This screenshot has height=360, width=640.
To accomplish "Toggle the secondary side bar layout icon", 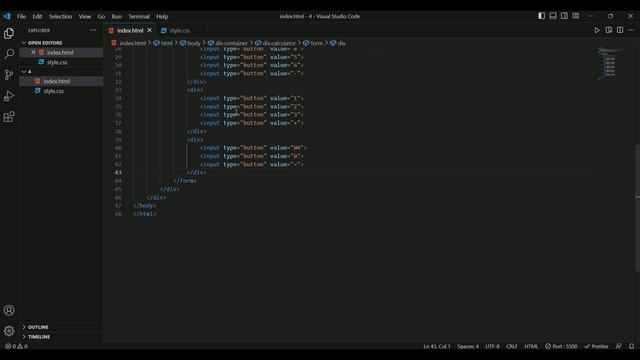I will click(564, 16).
